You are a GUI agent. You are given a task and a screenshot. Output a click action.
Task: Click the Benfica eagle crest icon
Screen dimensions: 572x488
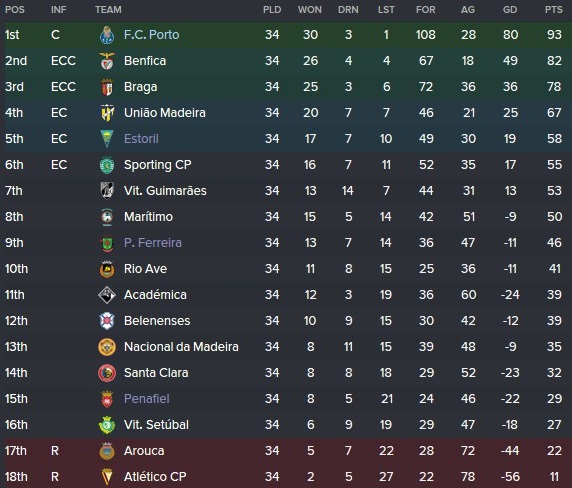coord(107,61)
